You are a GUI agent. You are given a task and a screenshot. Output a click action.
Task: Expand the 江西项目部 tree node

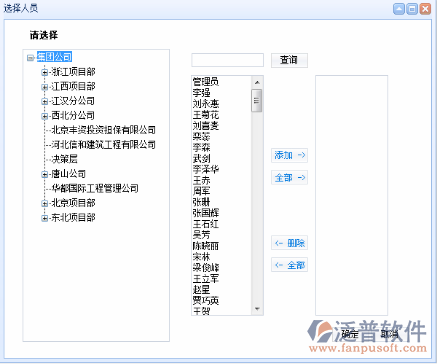click(x=44, y=87)
